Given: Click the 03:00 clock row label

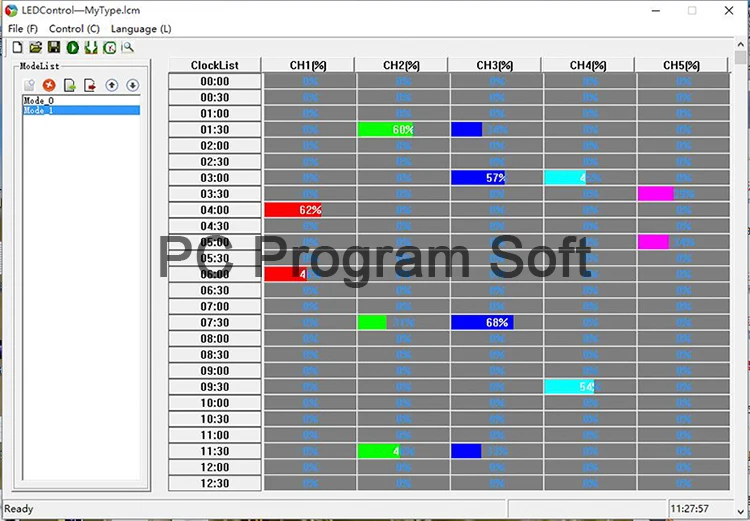Looking at the screenshot, I should [x=215, y=177].
